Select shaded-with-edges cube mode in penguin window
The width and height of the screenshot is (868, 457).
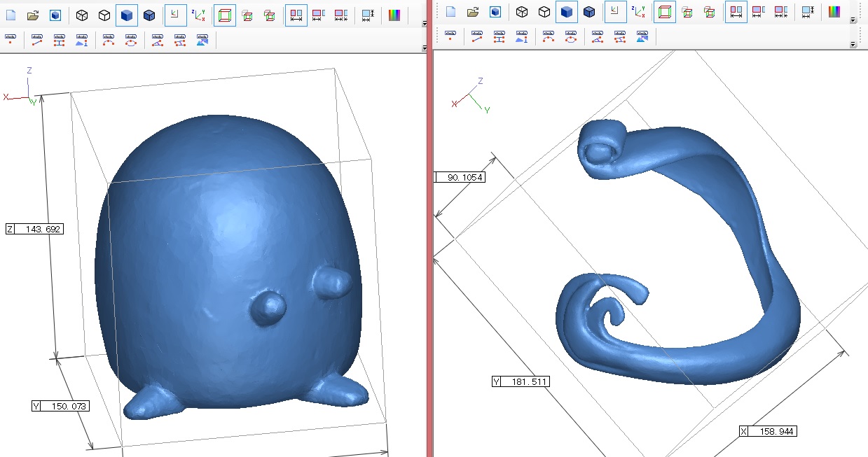pos(149,15)
